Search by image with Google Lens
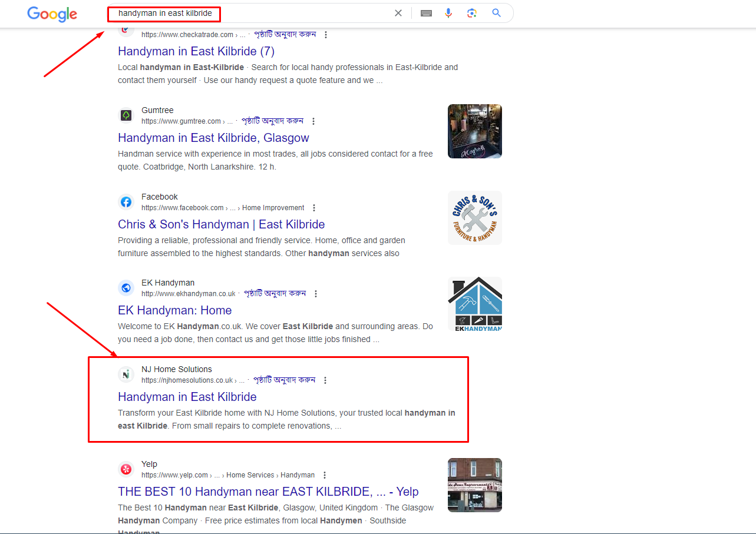The image size is (756, 534). (472, 13)
